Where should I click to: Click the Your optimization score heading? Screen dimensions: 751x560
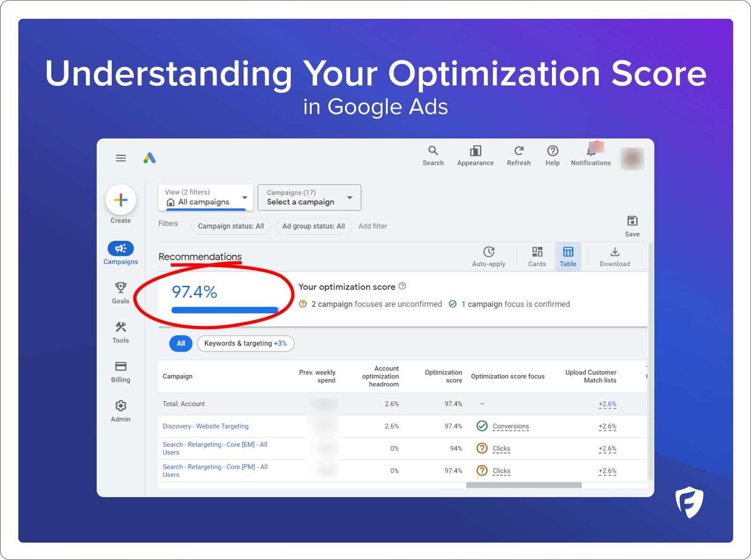click(347, 286)
